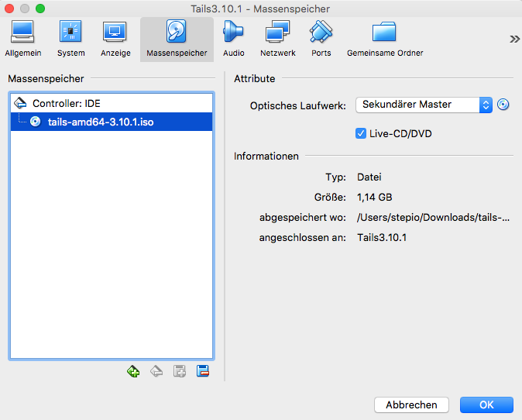
Task: Select the Audio settings icon
Action: point(233,39)
